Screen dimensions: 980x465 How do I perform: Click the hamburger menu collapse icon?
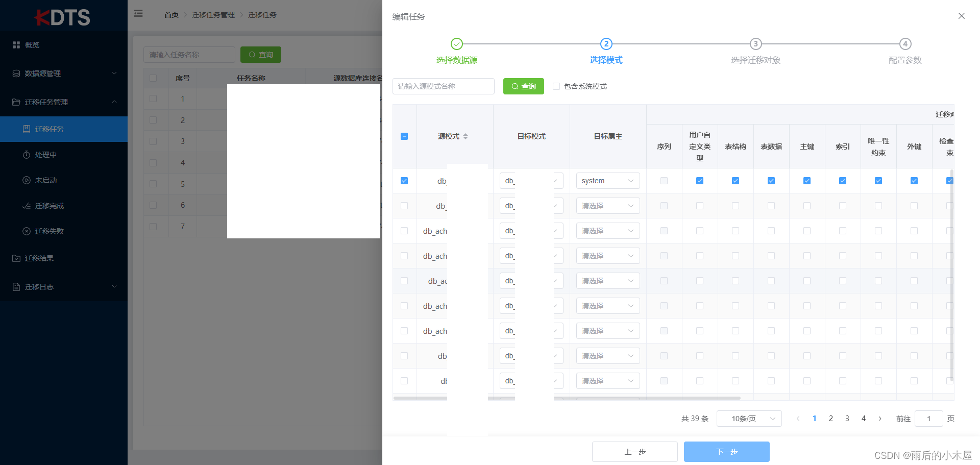click(x=138, y=14)
